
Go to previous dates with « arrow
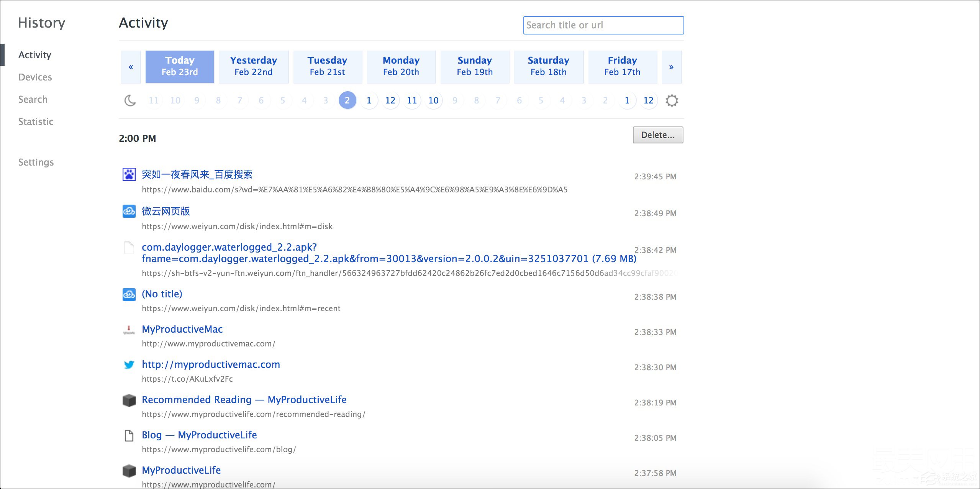(131, 67)
